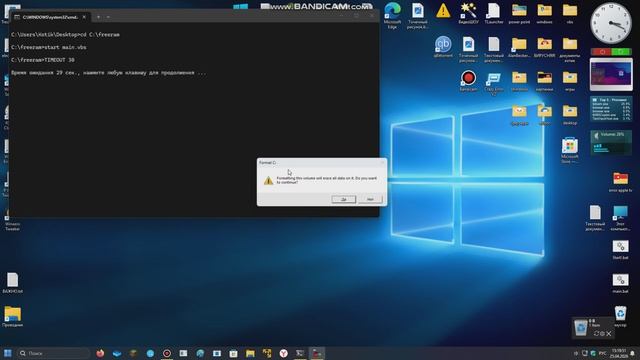Switch to the terminal taskbar icon
The height and width of the screenshot is (360, 640).
coord(300,353)
